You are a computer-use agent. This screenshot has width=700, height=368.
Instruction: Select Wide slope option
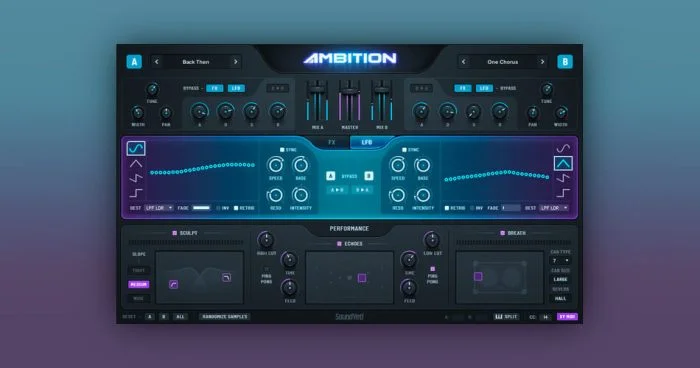[138, 298]
